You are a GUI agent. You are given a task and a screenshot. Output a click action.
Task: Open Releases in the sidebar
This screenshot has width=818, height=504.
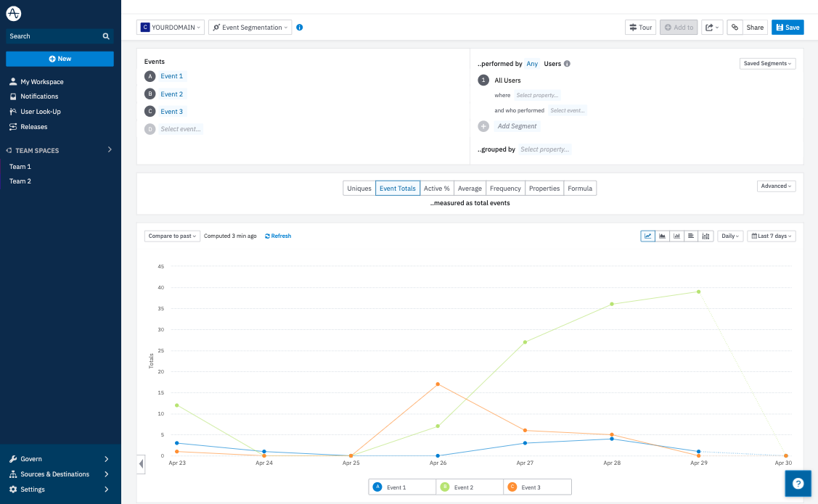(x=28, y=127)
